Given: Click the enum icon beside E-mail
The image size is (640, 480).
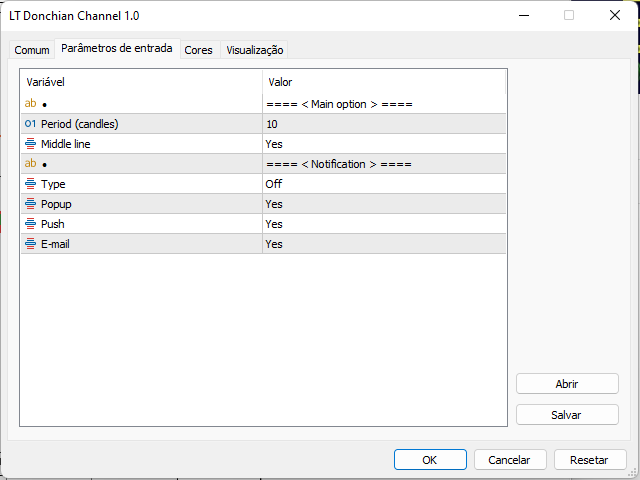Looking at the screenshot, I should pyautogui.click(x=30, y=243).
